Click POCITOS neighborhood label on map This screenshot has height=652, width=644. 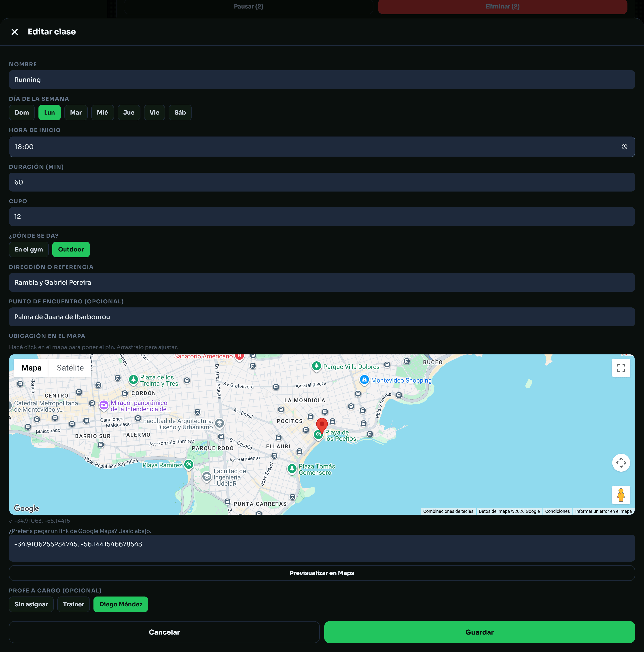[290, 421]
